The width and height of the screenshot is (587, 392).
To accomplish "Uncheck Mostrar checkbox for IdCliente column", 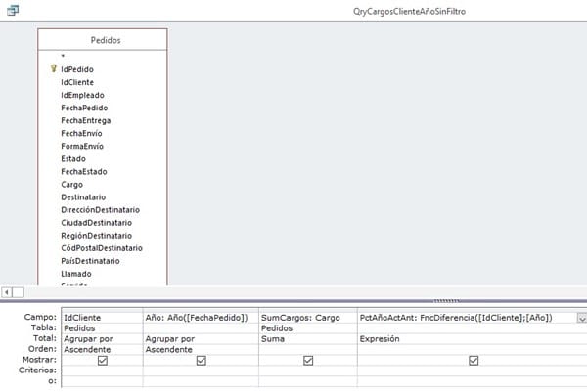I will (102, 360).
